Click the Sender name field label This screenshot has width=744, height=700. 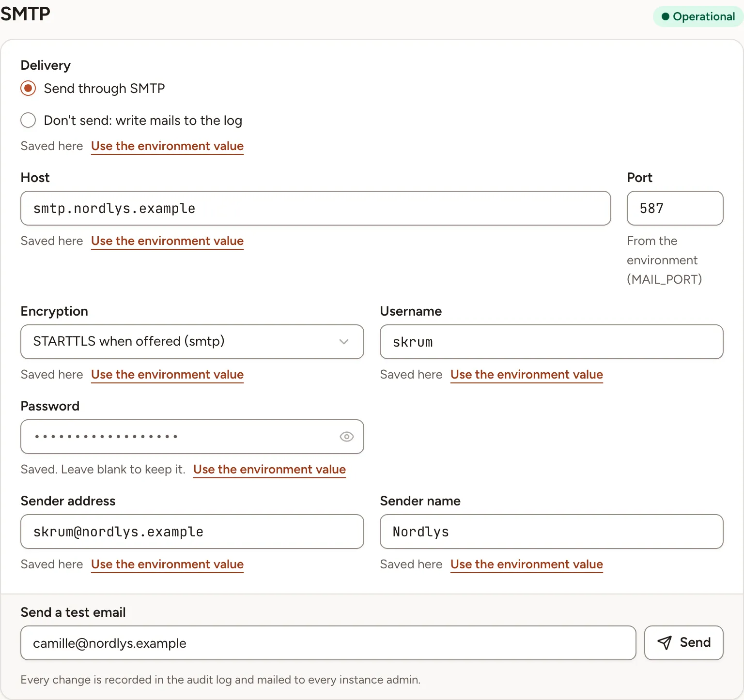coord(420,501)
